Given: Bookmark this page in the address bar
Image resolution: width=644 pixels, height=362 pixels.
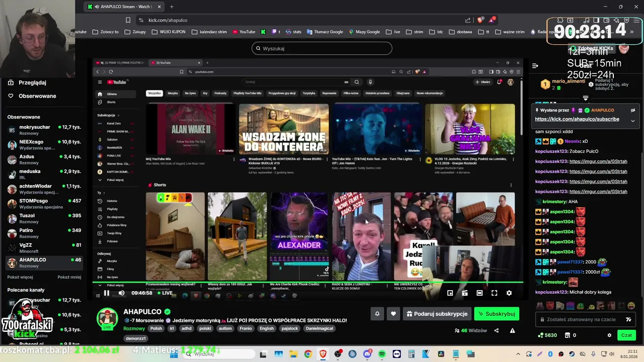Looking at the screenshot, I should pyautogui.click(x=128, y=20).
